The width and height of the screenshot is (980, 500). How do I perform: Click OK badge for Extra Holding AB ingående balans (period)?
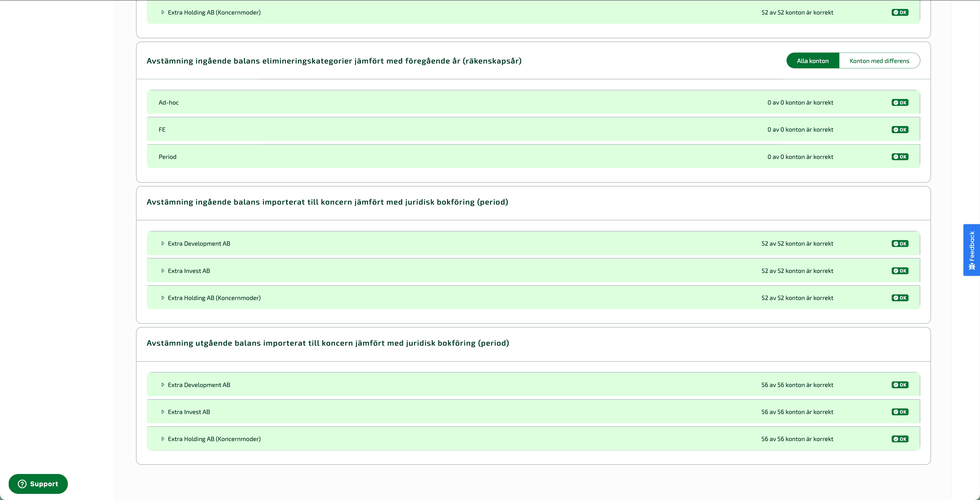(900, 298)
